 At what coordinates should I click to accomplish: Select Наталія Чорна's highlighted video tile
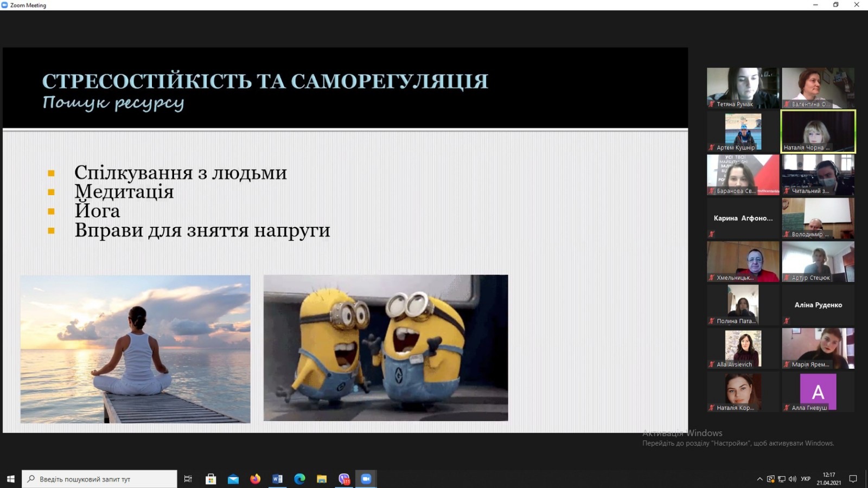pos(818,131)
